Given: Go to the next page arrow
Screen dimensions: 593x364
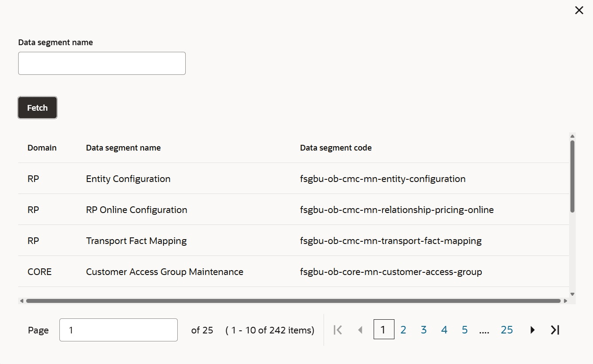Looking at the screenshot, I should point(532,330).
